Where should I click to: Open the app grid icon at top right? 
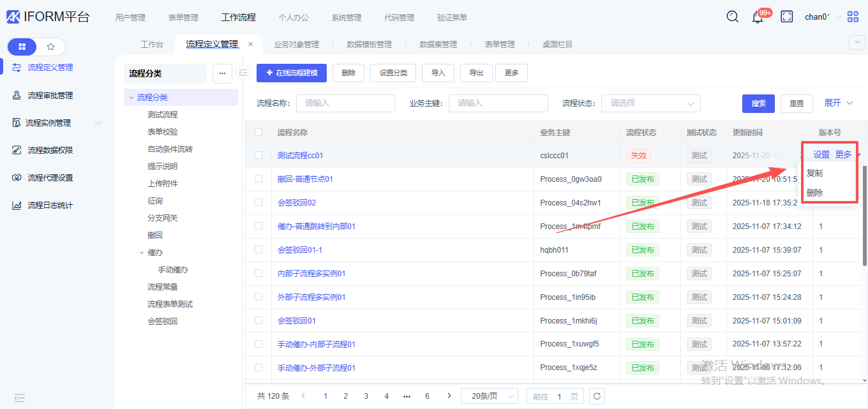click(x=853, y=17)
